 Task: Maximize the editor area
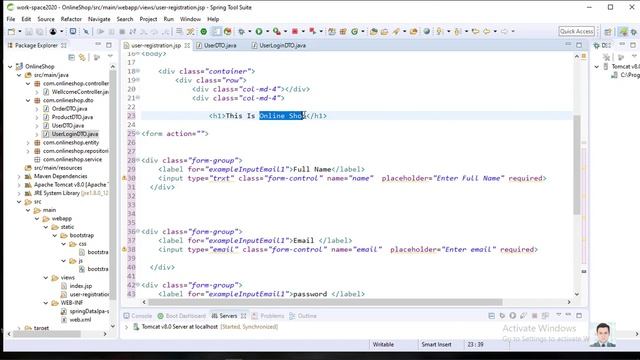pos(579,45)
